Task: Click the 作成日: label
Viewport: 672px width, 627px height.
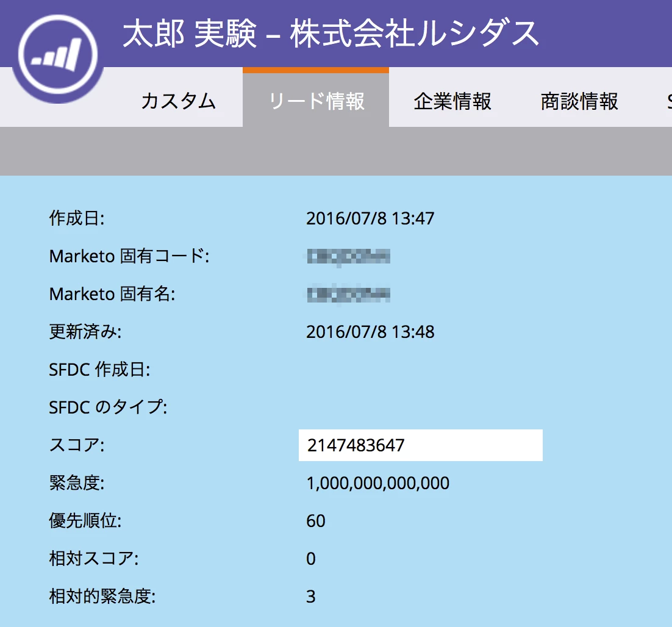Action: [x=77, y=218]
